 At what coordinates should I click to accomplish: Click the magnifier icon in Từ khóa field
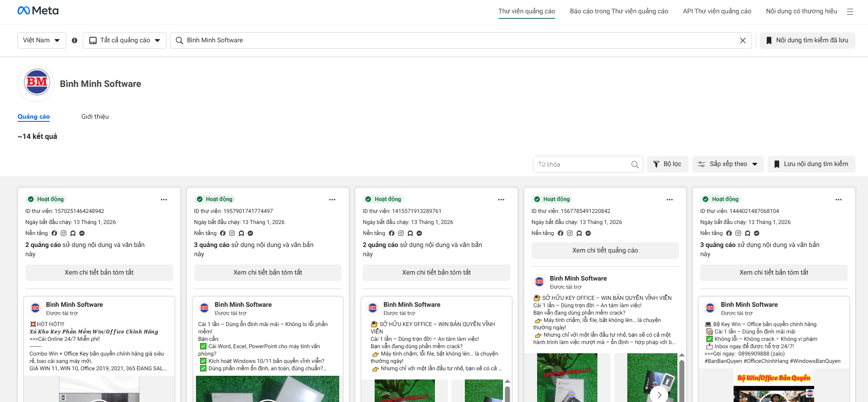(635, 164)
